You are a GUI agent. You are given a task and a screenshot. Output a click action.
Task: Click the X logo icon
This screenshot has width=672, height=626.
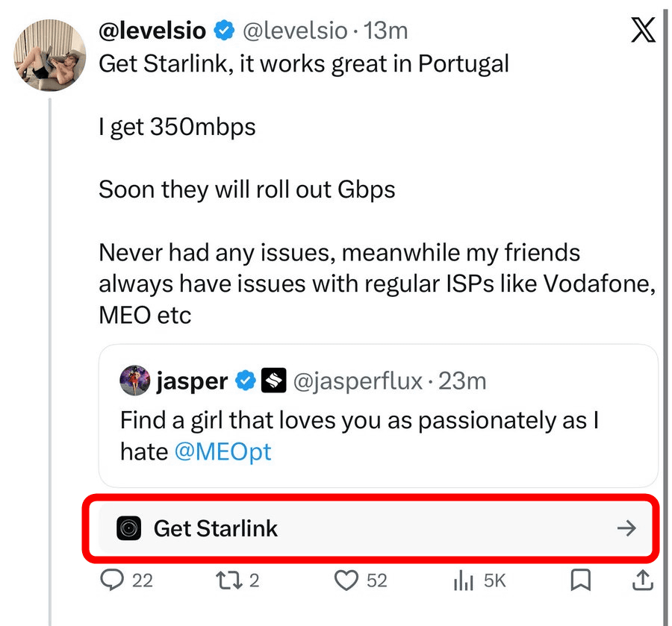(642, 31)
